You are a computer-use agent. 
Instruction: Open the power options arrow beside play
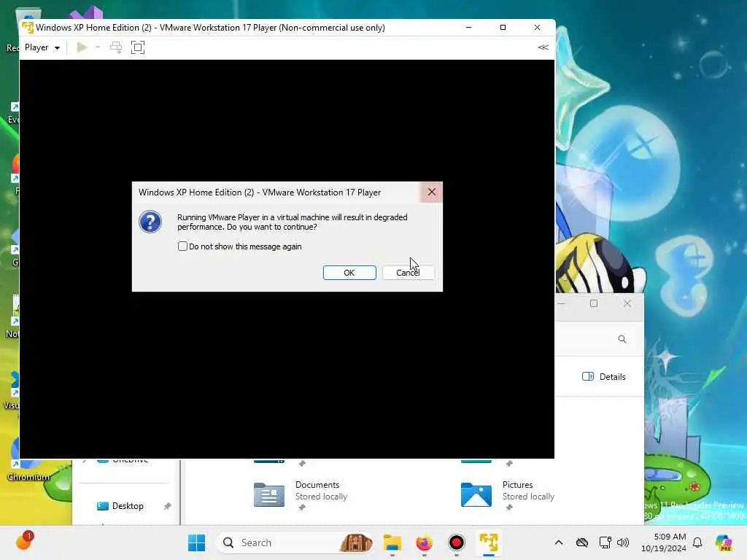pyautogui.click(x=98, y=47)
